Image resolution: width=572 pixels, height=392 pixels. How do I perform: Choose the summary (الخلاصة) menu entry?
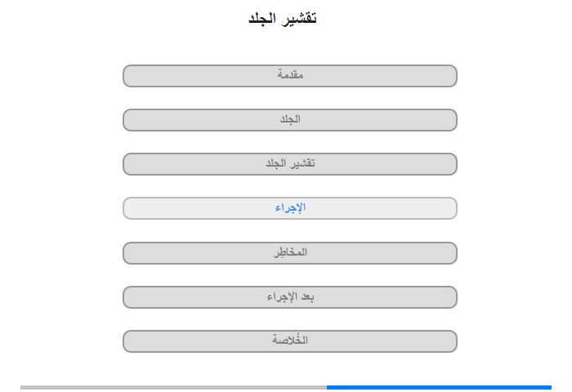pos(289,341)
